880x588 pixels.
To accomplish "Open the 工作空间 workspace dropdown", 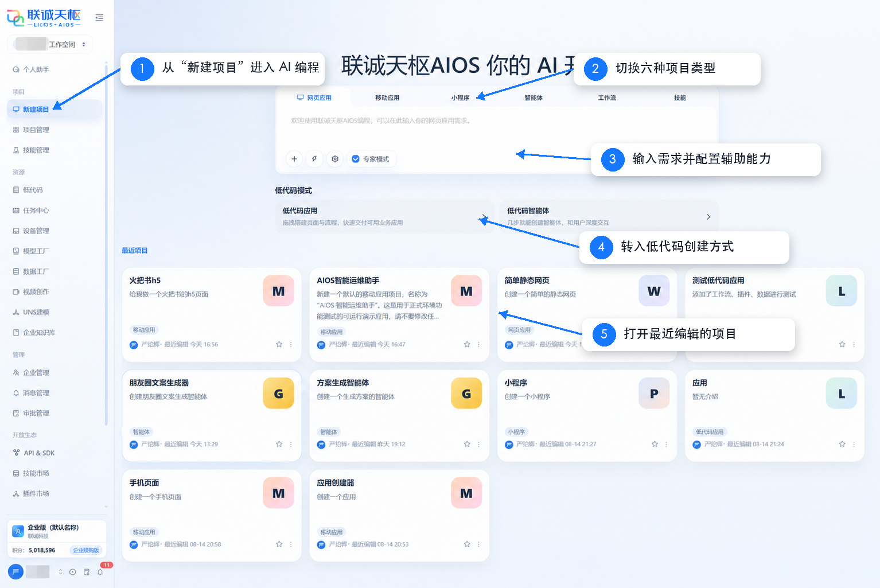I will [50, 44].
